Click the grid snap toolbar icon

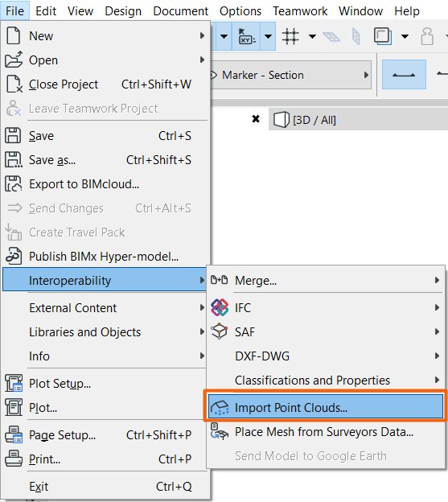tap(290, 36)
